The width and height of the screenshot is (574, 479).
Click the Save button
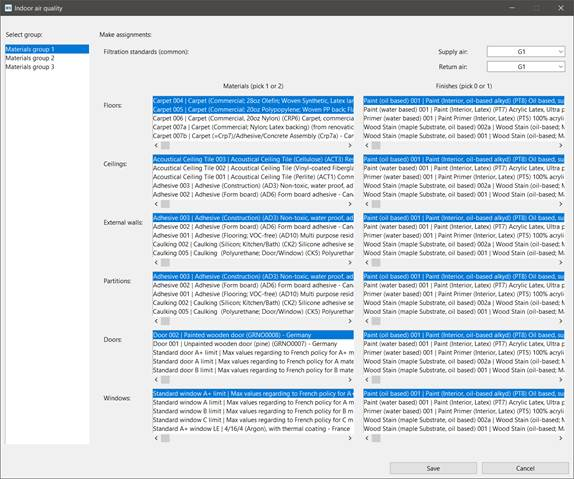[433, 468]
